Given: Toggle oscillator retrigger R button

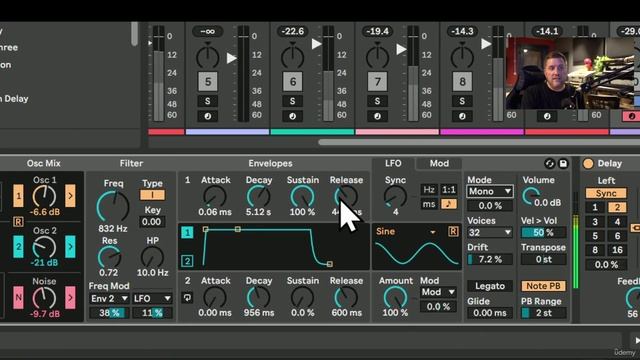Looking at the screenshot, I should pos(18,222).
